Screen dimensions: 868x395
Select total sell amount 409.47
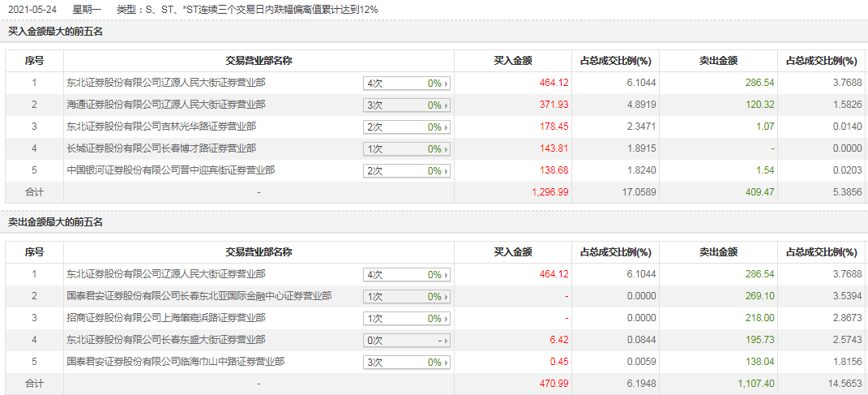point(759,193)
